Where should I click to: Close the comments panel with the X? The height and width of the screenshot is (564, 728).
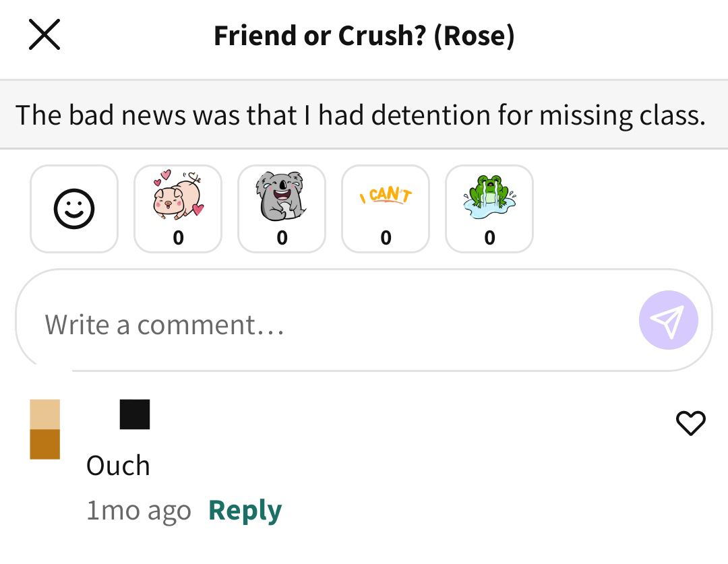[x=44, y=35]
